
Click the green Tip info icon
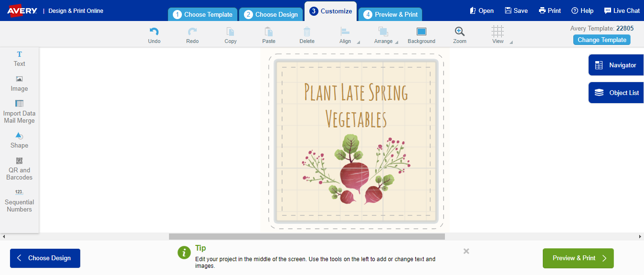[184, 253]
